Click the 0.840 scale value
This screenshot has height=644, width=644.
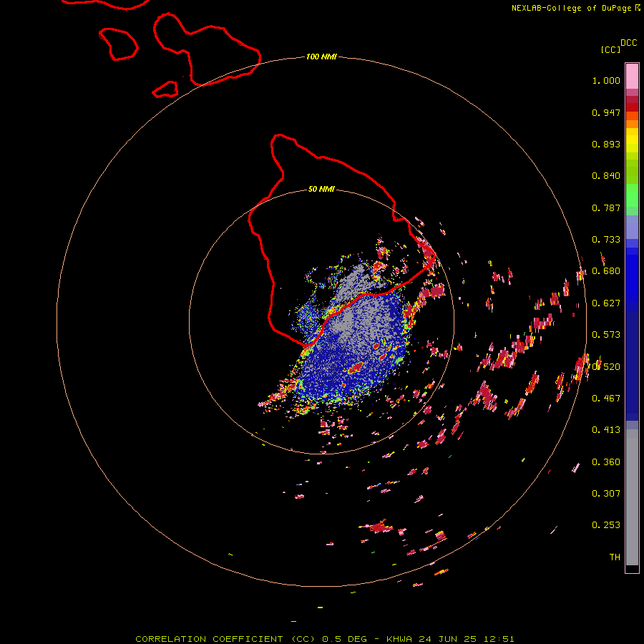point(606,176)
